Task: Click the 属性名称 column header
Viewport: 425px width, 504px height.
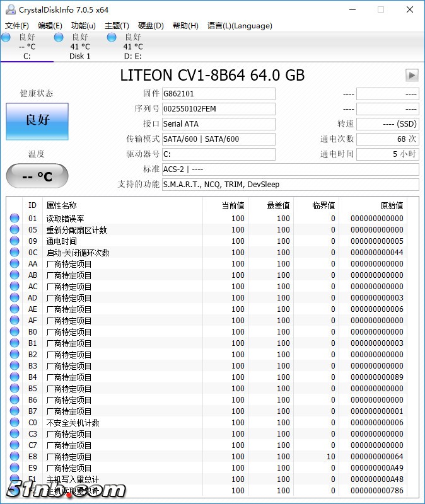Action: [122, 205]
